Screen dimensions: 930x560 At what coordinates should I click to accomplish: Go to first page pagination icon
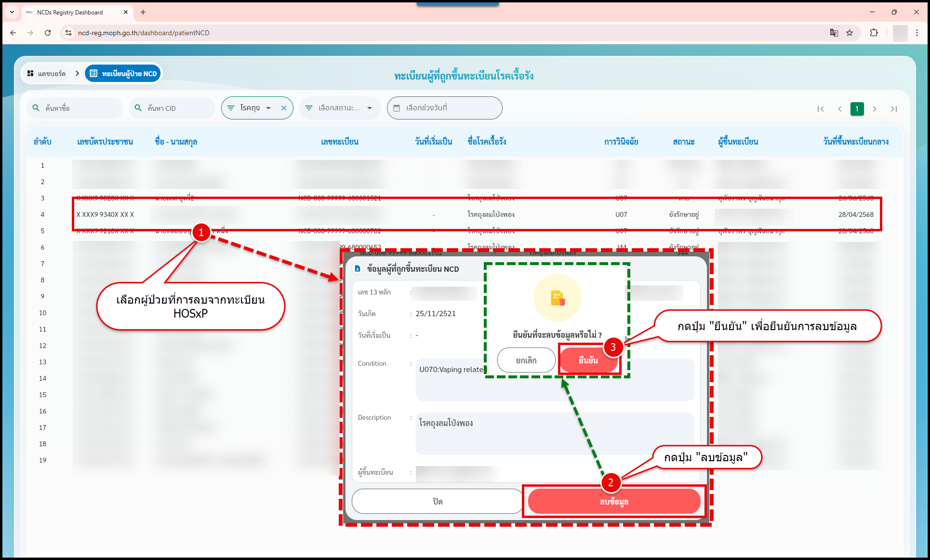(x=821, y=109)
